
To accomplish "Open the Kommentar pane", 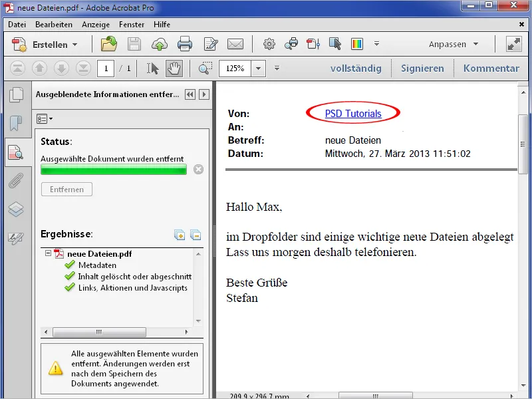I will 491,68.
